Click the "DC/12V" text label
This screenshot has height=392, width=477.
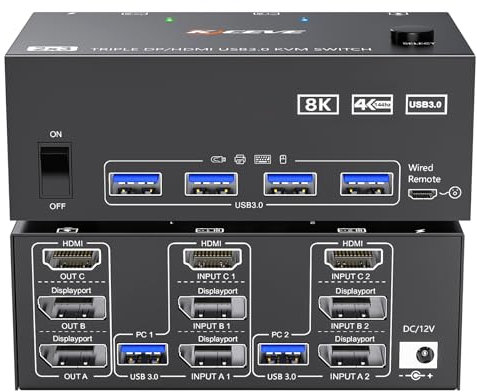pyautogui.click(x=419, y=329)
